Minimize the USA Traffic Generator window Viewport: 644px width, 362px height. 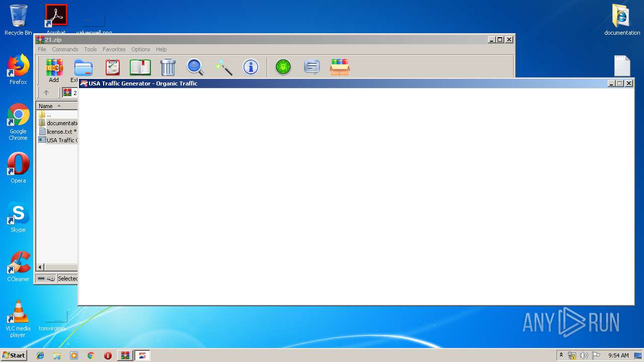[x=611, y=83]
